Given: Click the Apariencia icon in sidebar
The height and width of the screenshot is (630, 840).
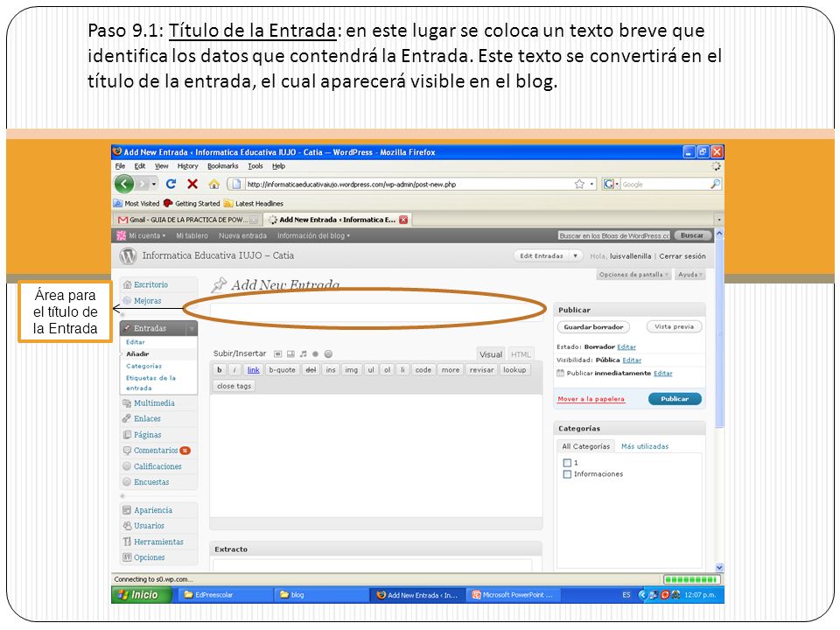Looking at the screenshot, I should click(x=127, y=510).
